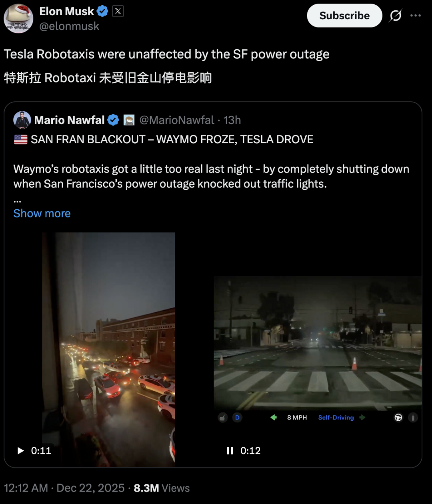Subscribe to Elon Musk
432x504 pixels.
point(344,16)
